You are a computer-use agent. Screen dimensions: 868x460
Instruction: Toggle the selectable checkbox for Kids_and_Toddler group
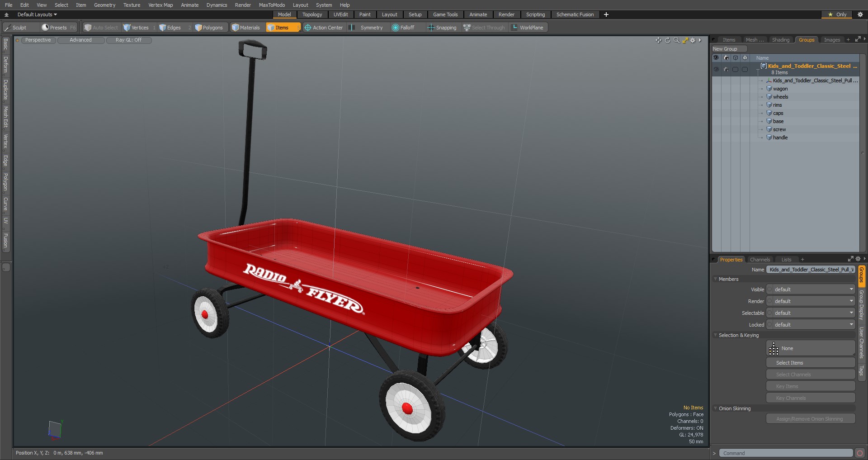click(735, 69)
